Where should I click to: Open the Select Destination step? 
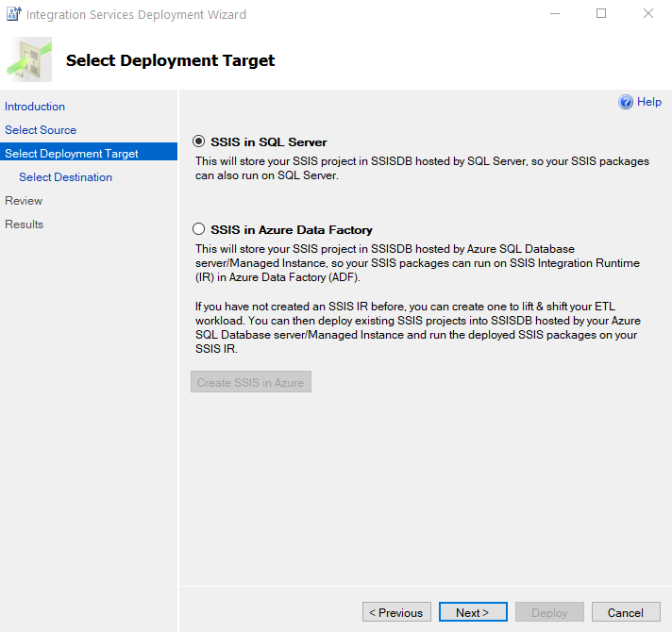[x=65, y=177]
